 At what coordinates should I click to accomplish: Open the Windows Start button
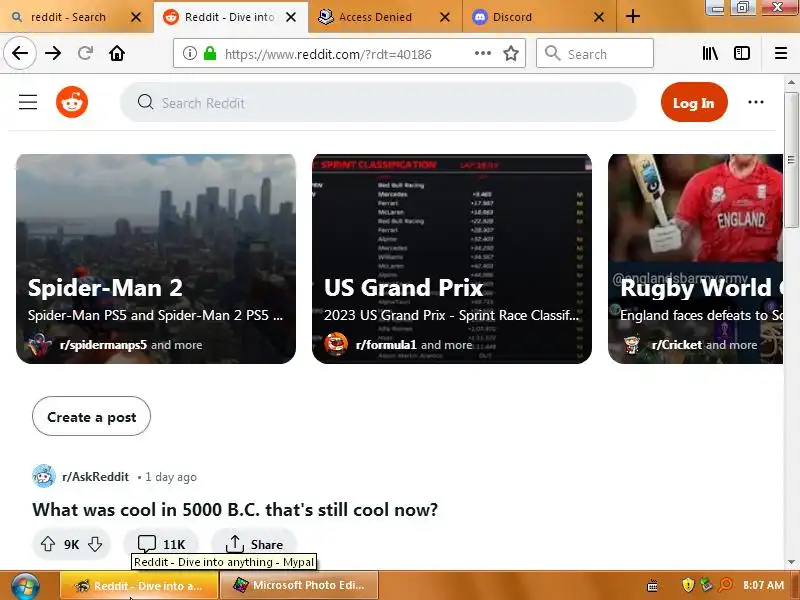click(x=24, y=586)
